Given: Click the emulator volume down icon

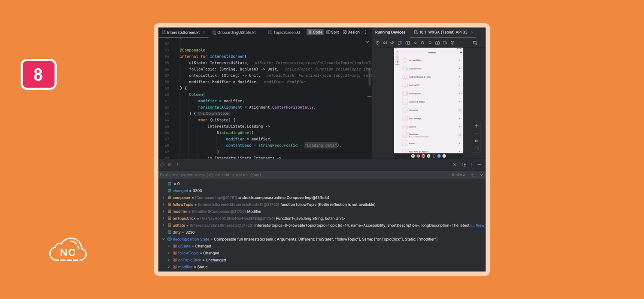Looking at the screenshot, I should point(392,43).
